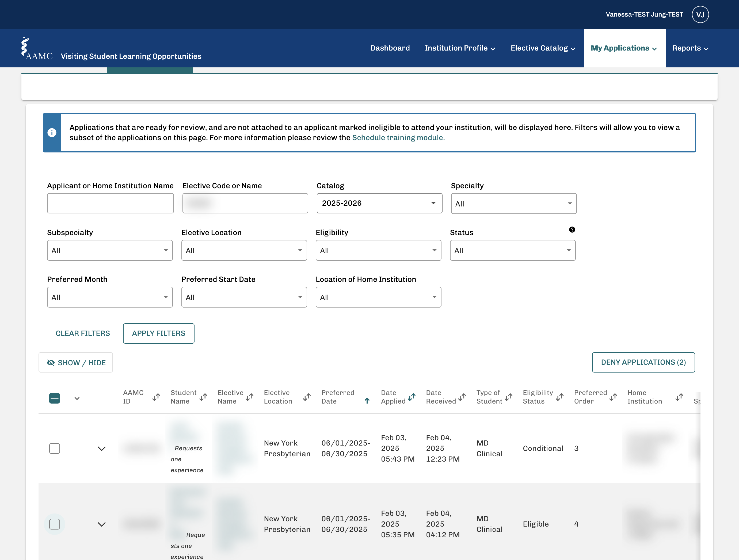Open Location of Home Institution dropdown
The width and height of the screenshot is (739, 560).
pos(379,297)
